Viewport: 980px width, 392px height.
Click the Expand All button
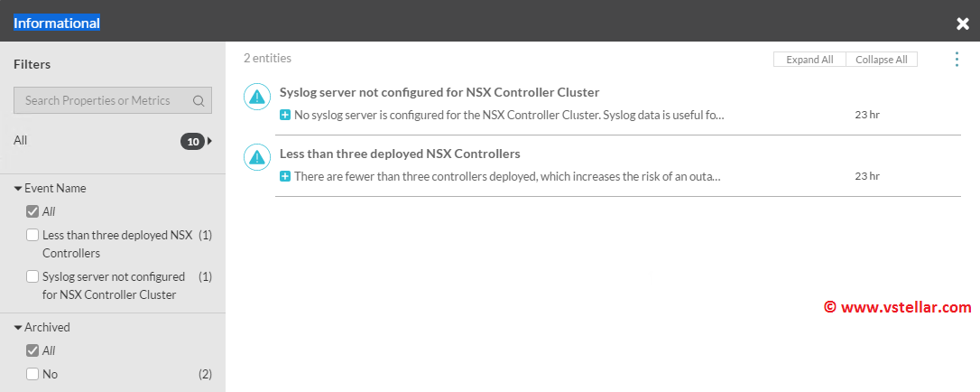[809, 60]
